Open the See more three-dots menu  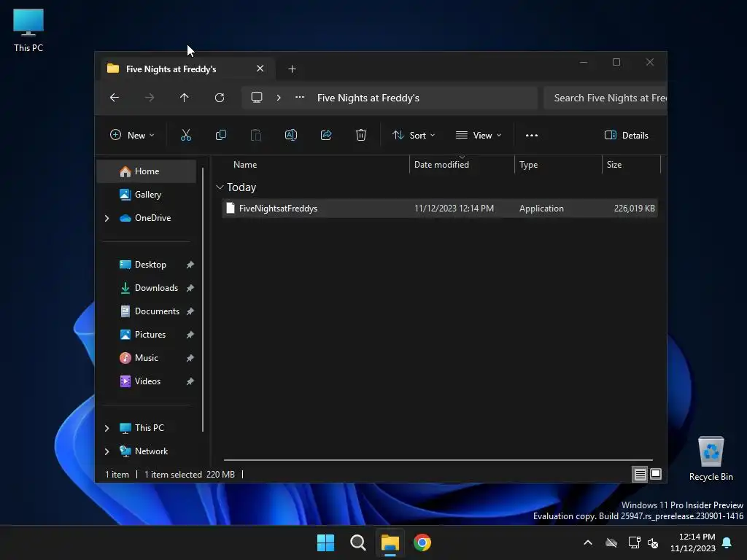(x=532, y=135)
